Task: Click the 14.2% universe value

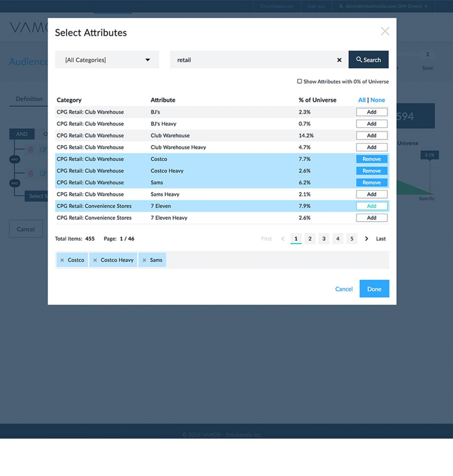Action: tap(306, 135)
